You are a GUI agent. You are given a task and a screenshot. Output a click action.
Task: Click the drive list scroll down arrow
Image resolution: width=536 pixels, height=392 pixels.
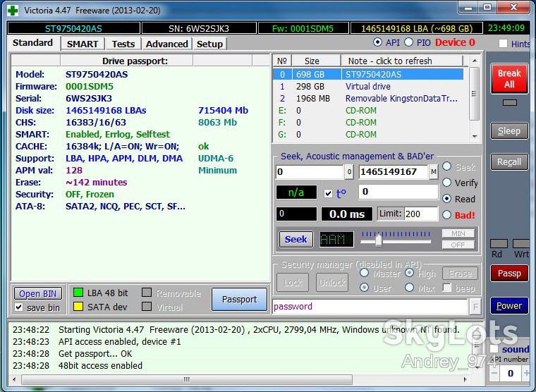475,136
